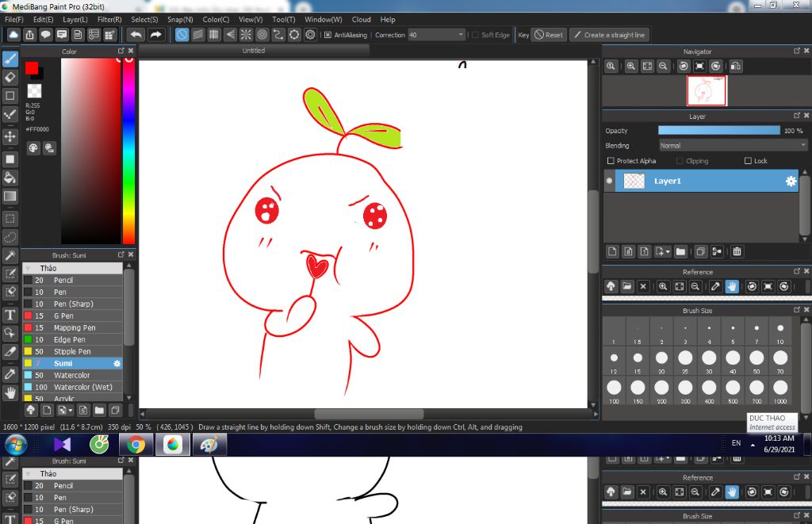The image size is (812, 524).
Task: Select the Brush tool in the left toolbar
Action: pyautogui.click(x=10, y=59)
